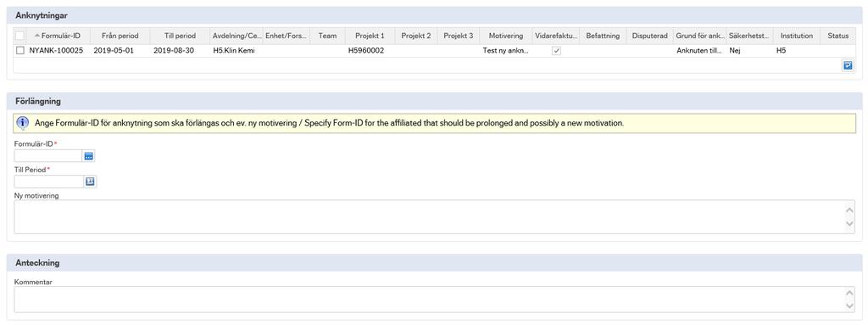Click the Säkerhetst... column header

tap(749, 36)
